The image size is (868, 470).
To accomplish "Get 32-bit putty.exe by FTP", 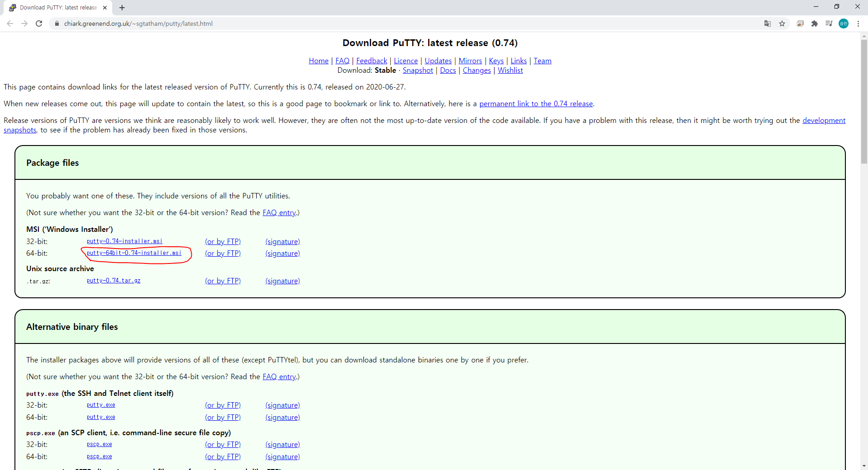I will (223, 405).
